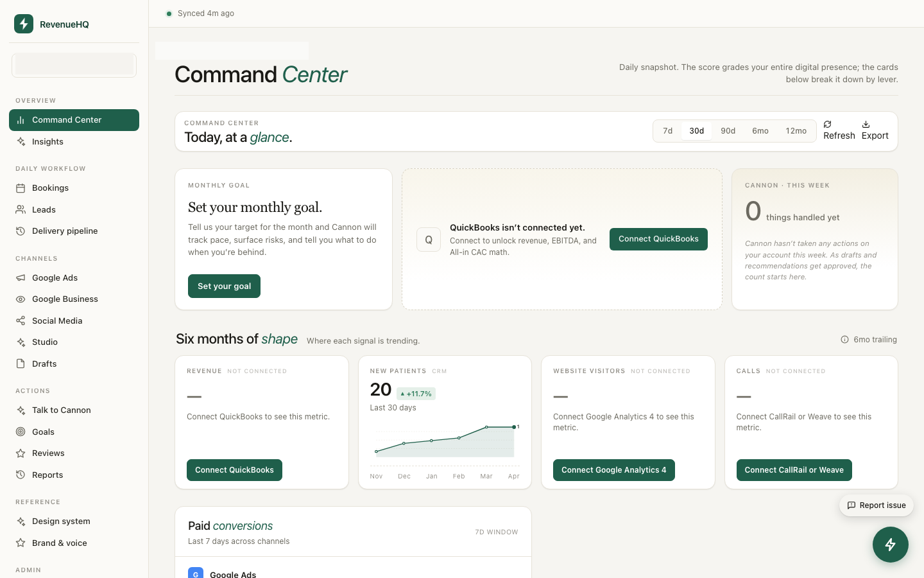
Task: Click the RevenueHQ lightning logo icon
Action: click(24, 24)
